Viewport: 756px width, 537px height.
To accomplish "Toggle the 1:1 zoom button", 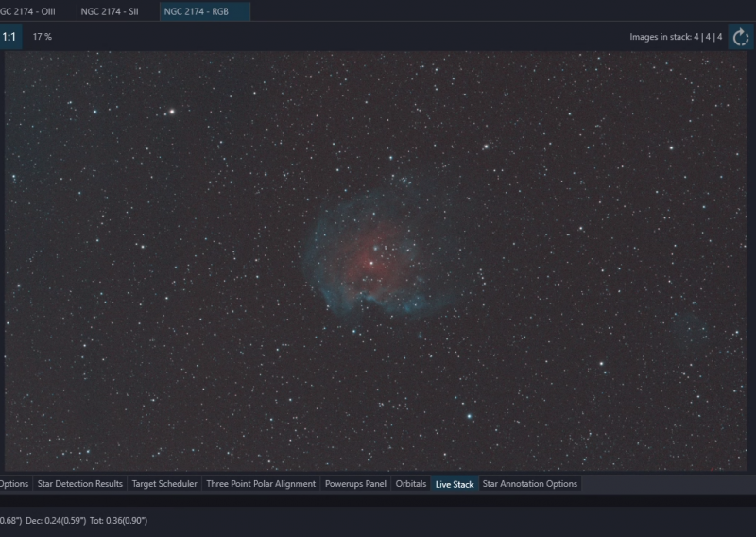I will (9, 37).
